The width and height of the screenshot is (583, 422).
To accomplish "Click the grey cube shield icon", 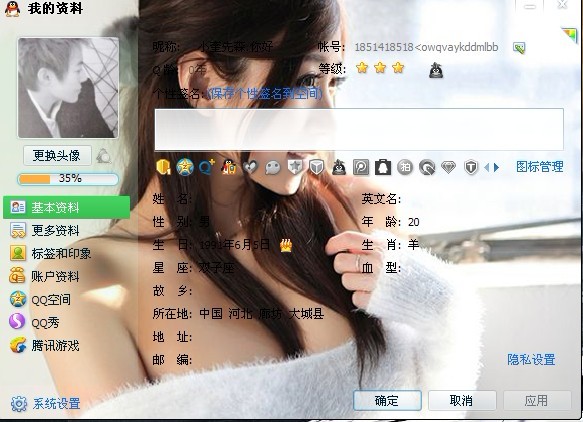I will click(317, 167).
